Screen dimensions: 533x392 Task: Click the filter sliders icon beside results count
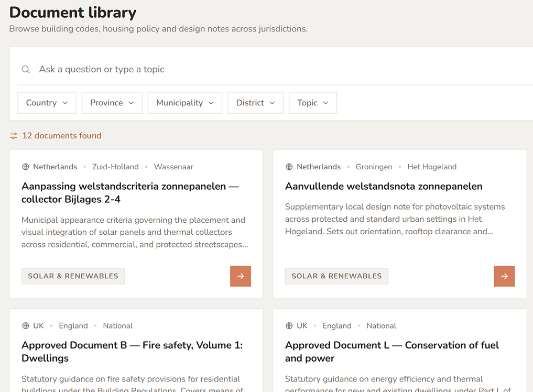point(14,136)
